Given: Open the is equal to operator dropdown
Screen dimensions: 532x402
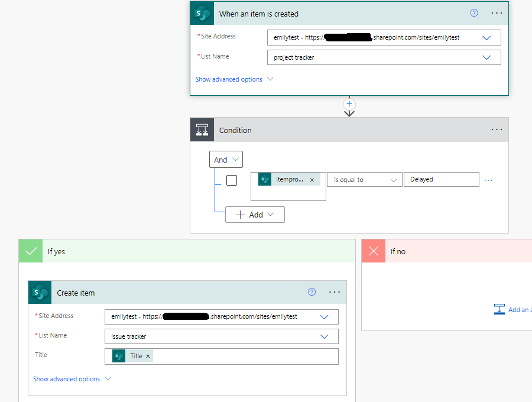Looking at the screenshot, I should coord(364,180).
